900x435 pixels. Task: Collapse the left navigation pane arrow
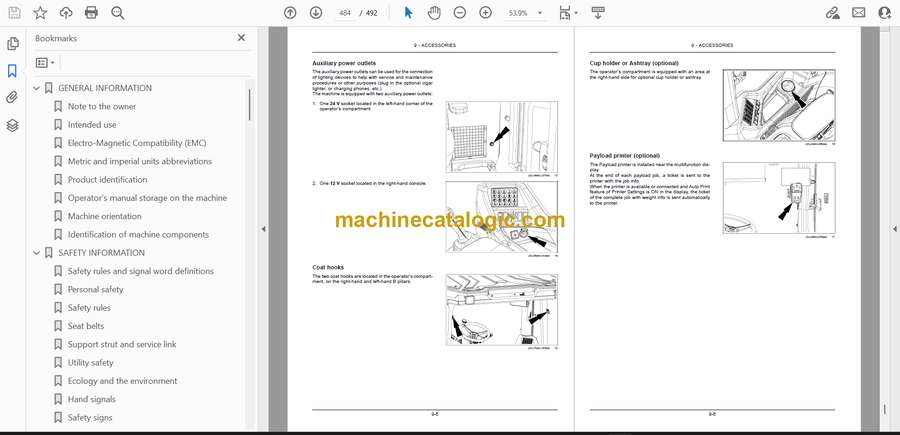(263, 229)
